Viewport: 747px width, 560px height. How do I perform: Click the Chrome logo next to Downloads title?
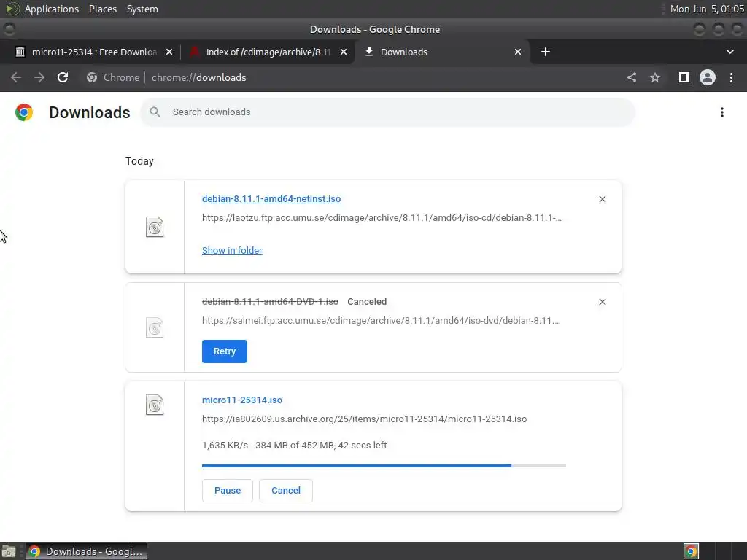click(x=24, y=112)
